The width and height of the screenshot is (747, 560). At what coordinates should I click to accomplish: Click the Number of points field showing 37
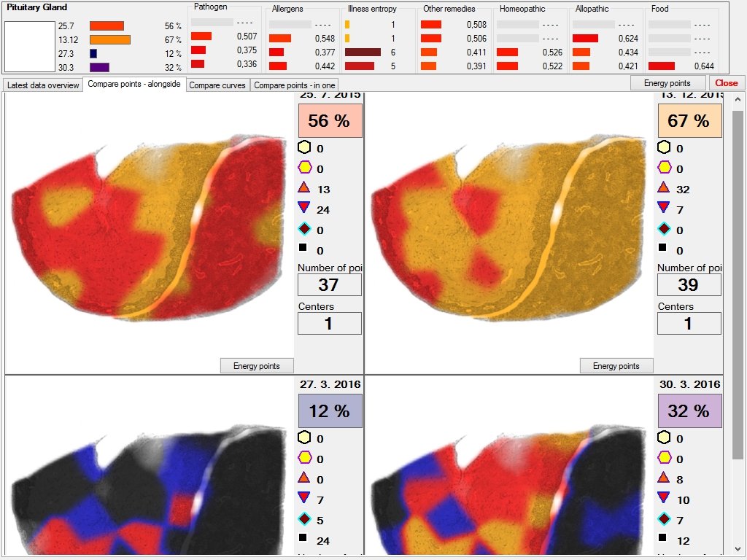(329, 285)
